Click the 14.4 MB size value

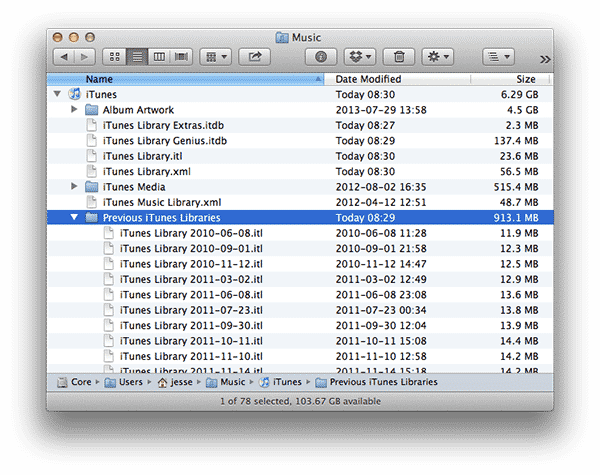point(519,341)
